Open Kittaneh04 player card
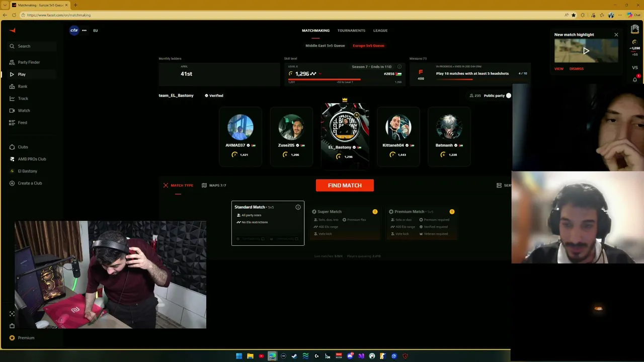This screenshot has width=644, height=362. point(398,136)
